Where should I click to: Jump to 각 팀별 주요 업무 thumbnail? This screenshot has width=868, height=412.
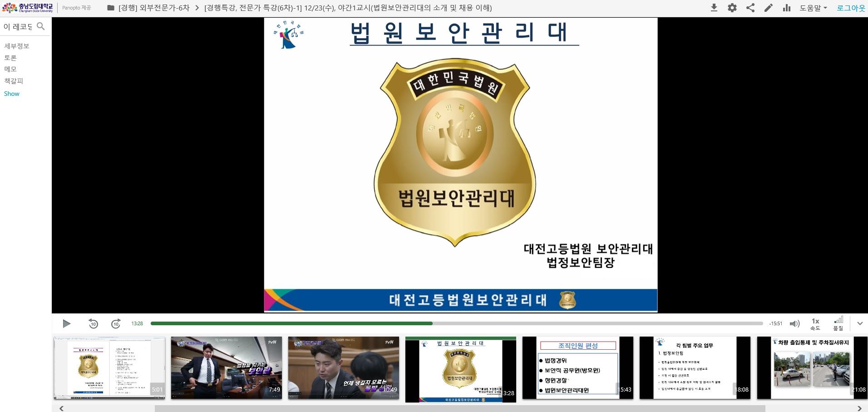click(695, 368)
